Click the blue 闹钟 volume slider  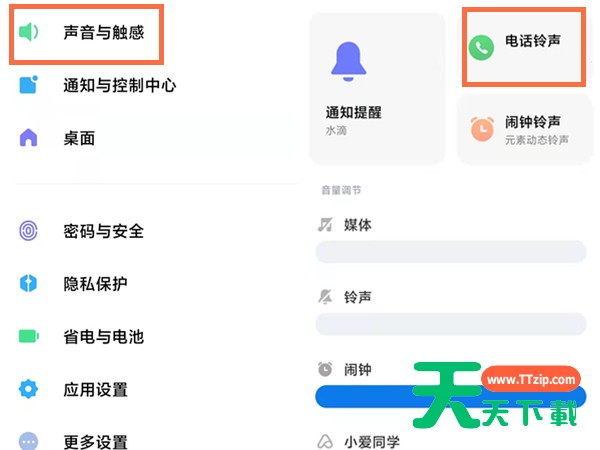click(x=451, y=396)
